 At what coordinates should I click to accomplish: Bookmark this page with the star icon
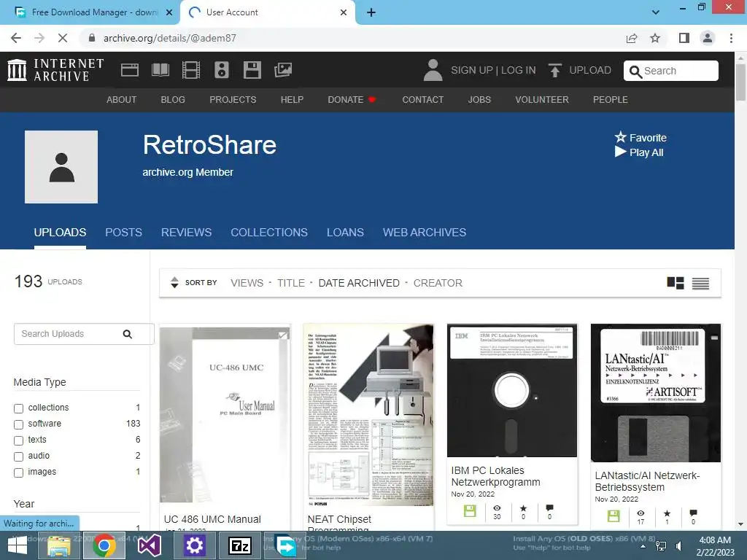[655, 38]
